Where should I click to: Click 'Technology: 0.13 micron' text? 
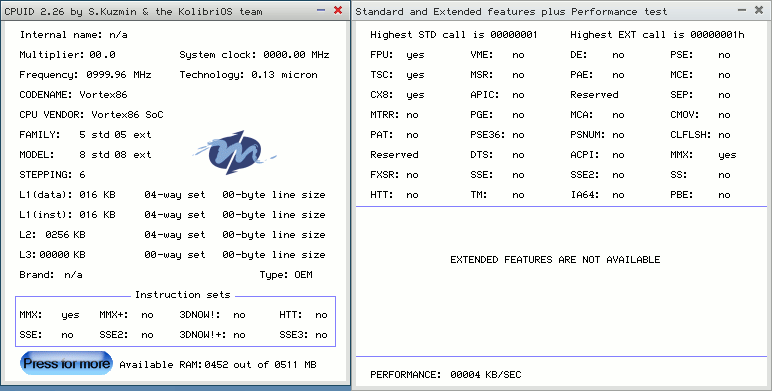coord(248,75)
